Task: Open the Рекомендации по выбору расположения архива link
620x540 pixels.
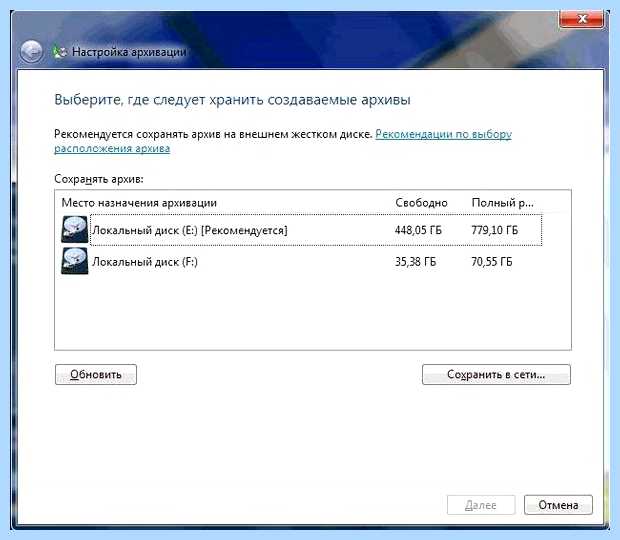Action: point(283,141)
